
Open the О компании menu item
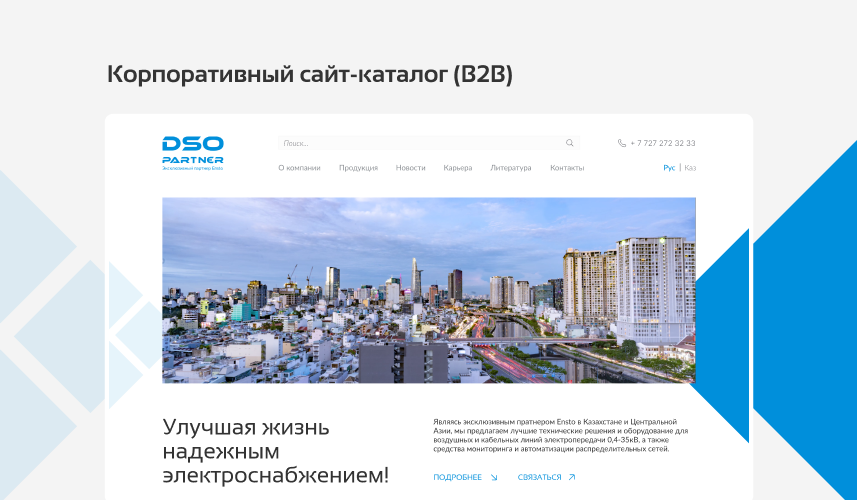click(x=299, y=168)
